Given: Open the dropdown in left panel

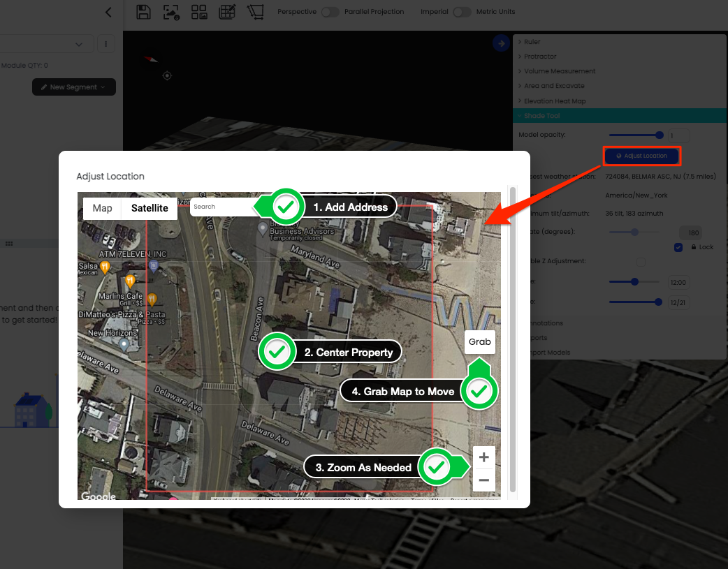Looking at the screenshot, I should tap(46, 44).
